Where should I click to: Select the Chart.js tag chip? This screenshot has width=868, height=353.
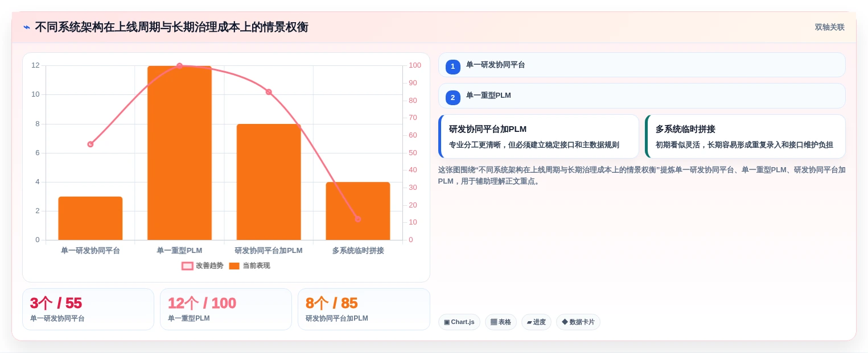[459, 322]
